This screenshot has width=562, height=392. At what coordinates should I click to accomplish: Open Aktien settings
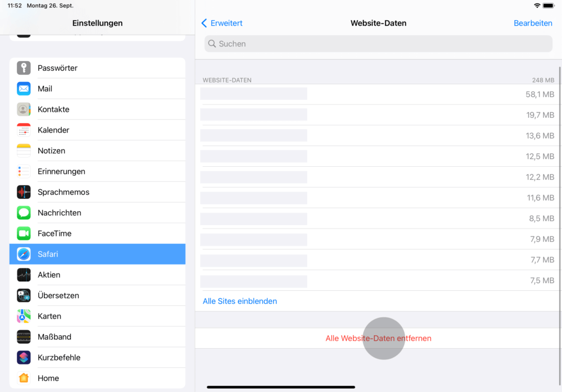pos(97,275)
